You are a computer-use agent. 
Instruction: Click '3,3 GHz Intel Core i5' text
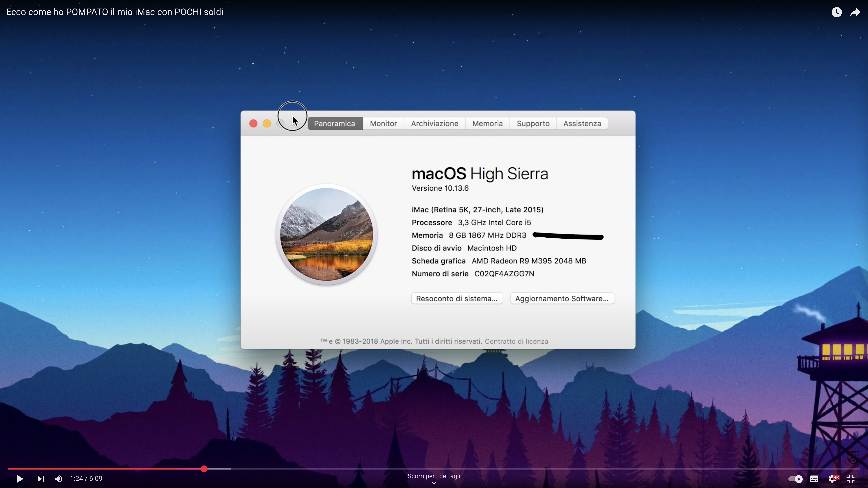point(494,223)
